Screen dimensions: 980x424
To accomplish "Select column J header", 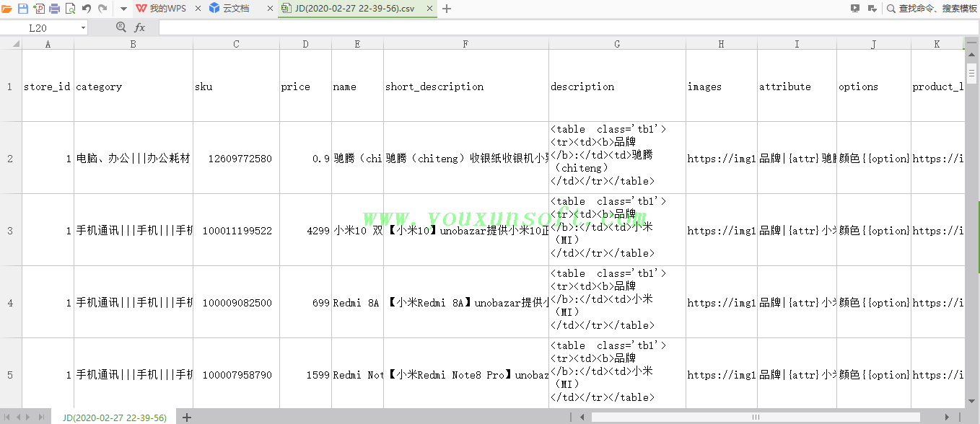I will click(x=873, y=44).
